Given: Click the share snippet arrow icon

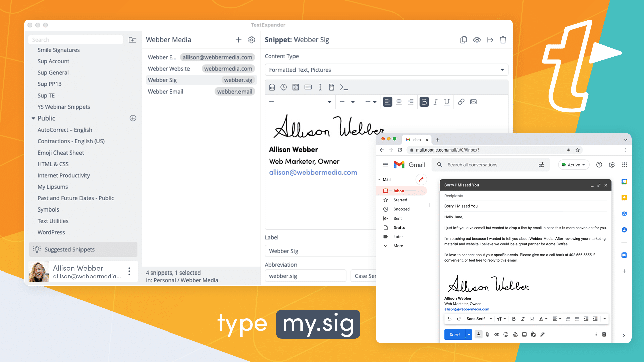Looking at the screenshot, I should pos(490,40).
